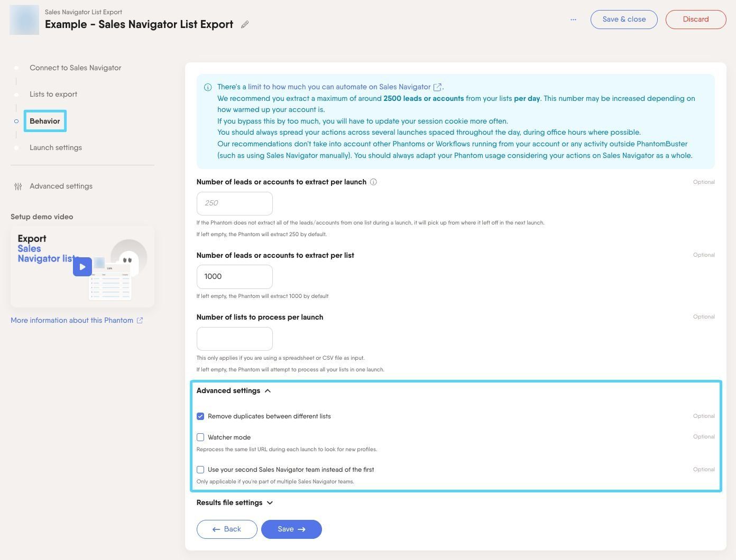Click the Save & close button
The width and height of the screenshot is (736, 560).
click(x=624, y=20)
